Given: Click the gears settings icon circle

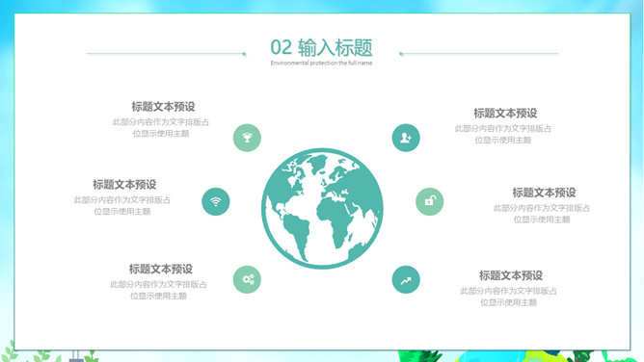Looking at the screenshot, I should [247, 279].
